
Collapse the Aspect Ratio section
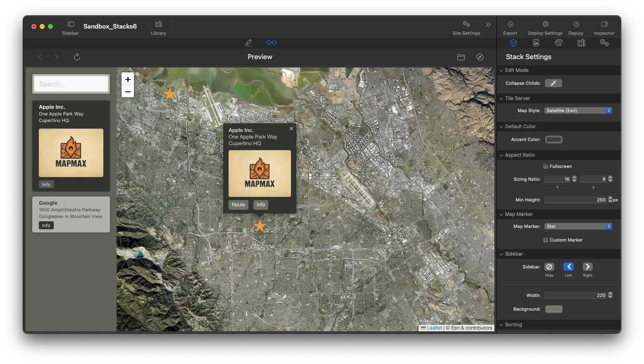[501, 155]
